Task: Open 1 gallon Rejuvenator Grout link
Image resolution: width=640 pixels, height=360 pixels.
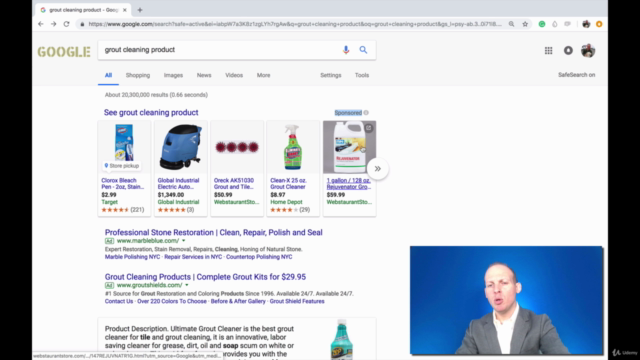Action: (x=349, y=184)
